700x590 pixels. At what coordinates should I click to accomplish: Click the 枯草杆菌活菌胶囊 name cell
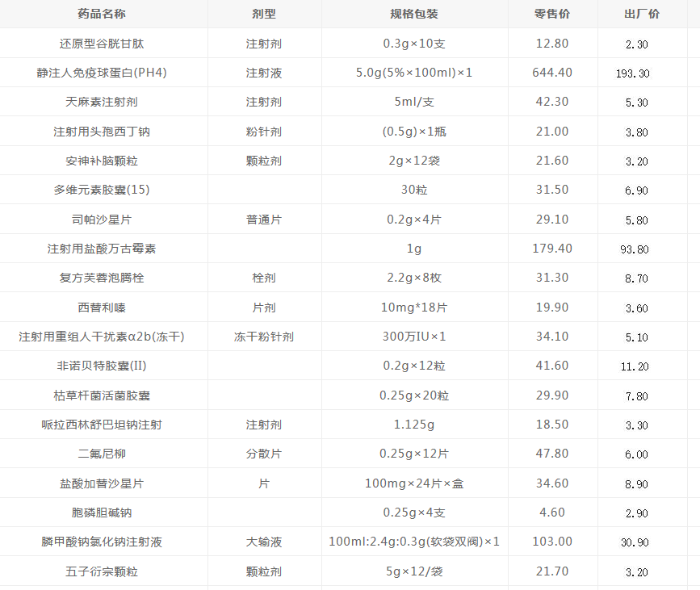[102, 395]
